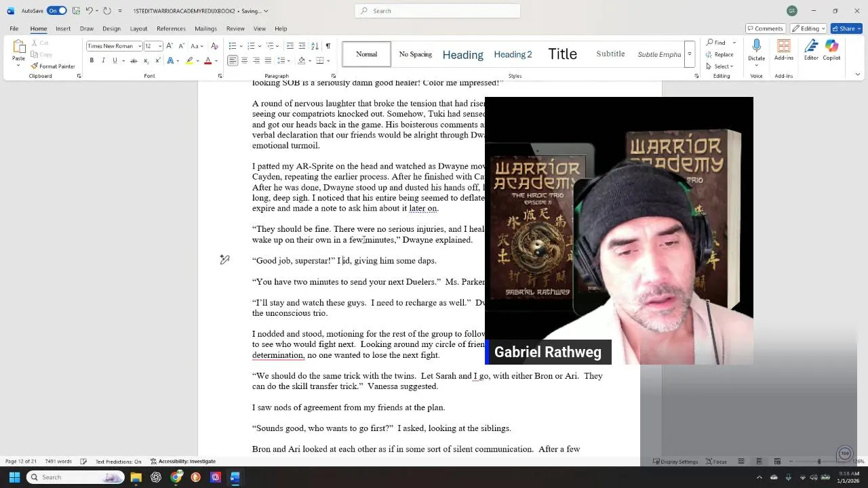Decrease paragraph indent
Image resolution: width=868 pixels, height=488 pixels.
click(290, 46)
